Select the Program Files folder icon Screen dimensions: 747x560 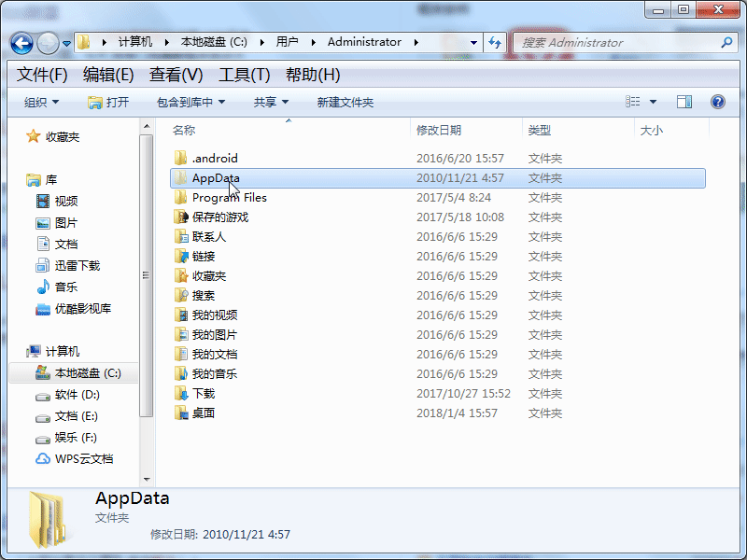180,197
